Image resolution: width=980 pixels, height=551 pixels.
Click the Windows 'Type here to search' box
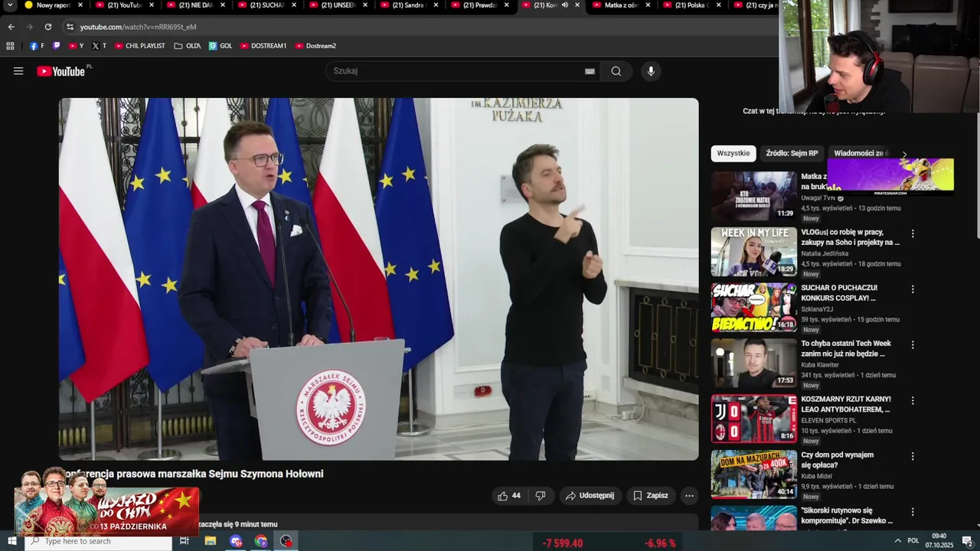pyautogui.click(x=98, y=541)
